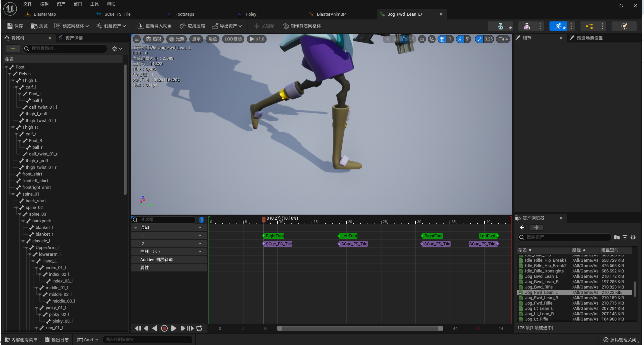Screen dimensions: 644x345
Task: Go back in asset browser history
Action: (x=522, y=227)
